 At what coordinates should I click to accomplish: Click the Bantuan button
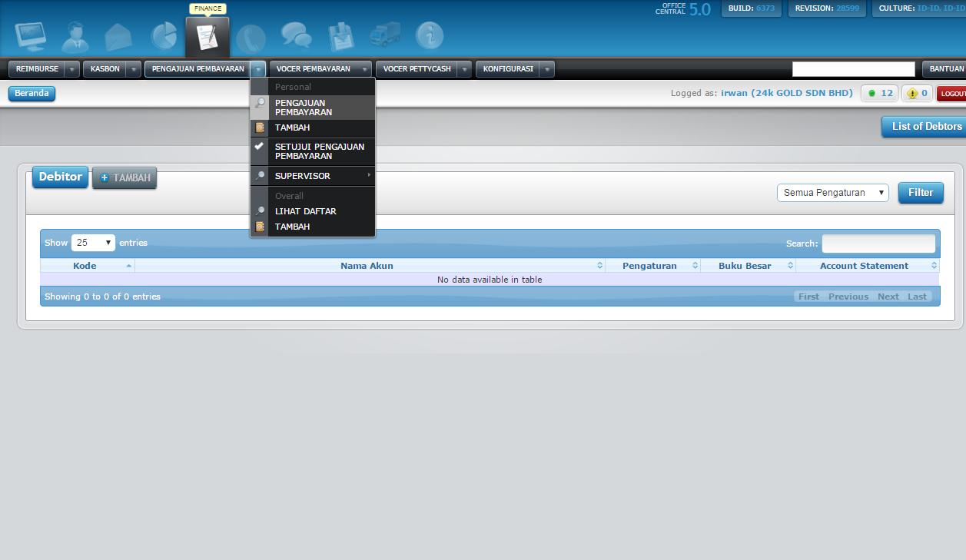(x=944, y=69)
